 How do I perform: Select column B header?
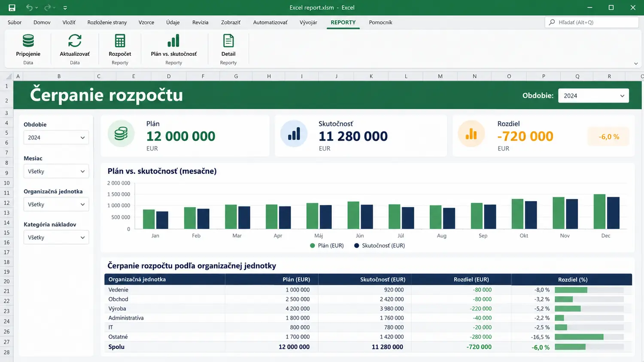pos(59,76)
